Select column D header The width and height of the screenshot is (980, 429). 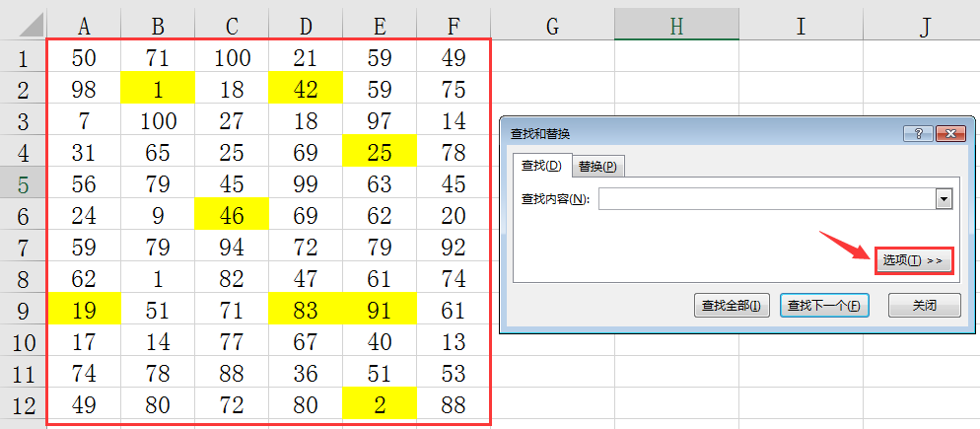pos(306,26)
